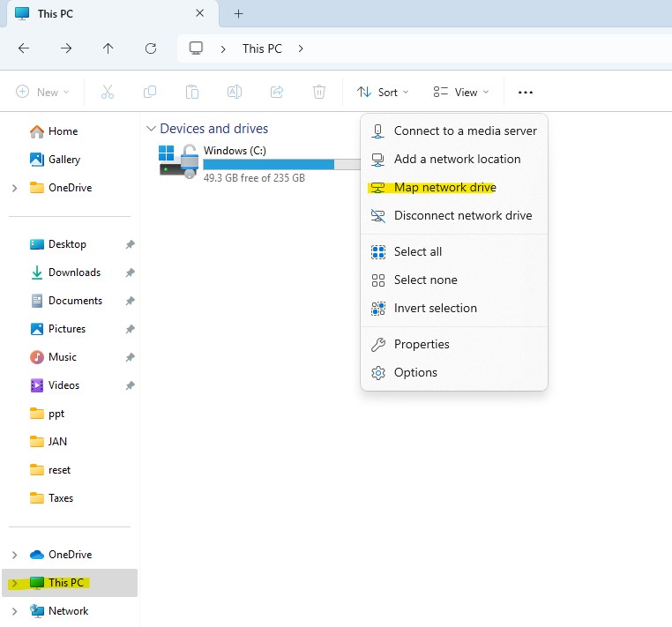Choose Add a network location

coord(454,159)
